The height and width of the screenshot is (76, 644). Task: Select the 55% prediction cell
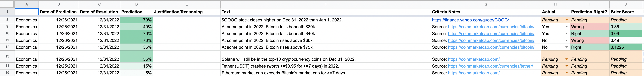[x=137, y=59]
